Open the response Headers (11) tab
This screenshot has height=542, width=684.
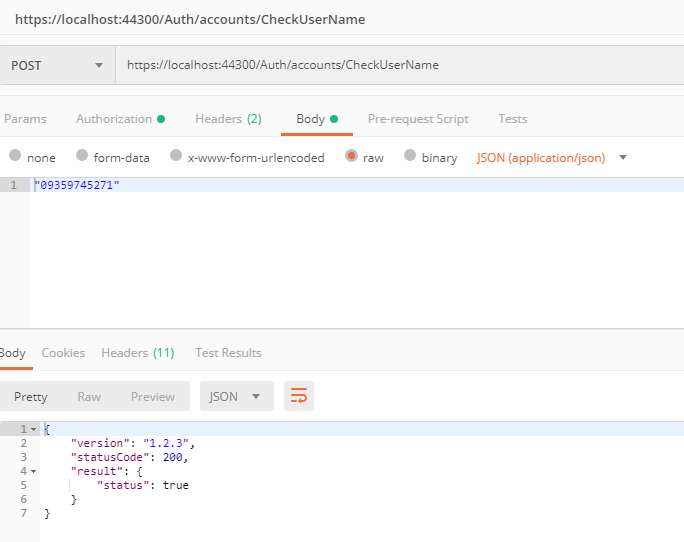tap(138, 353)
